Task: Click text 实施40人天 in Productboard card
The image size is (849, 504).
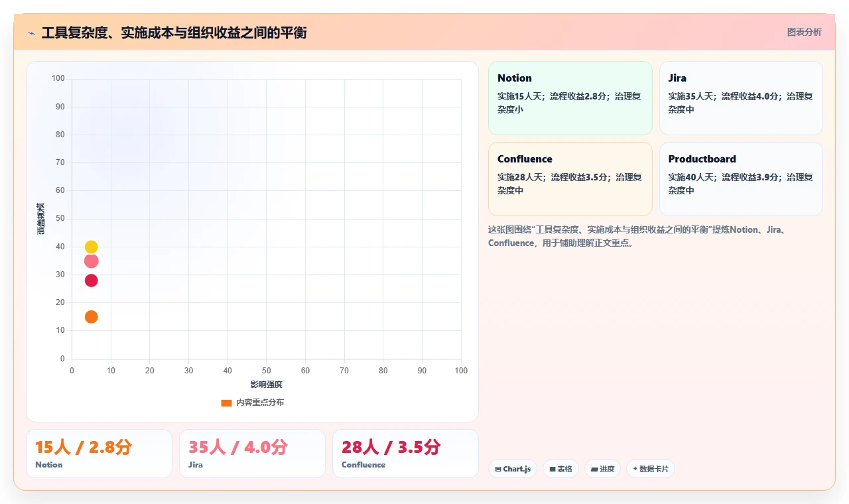Action: coord(690,177)
